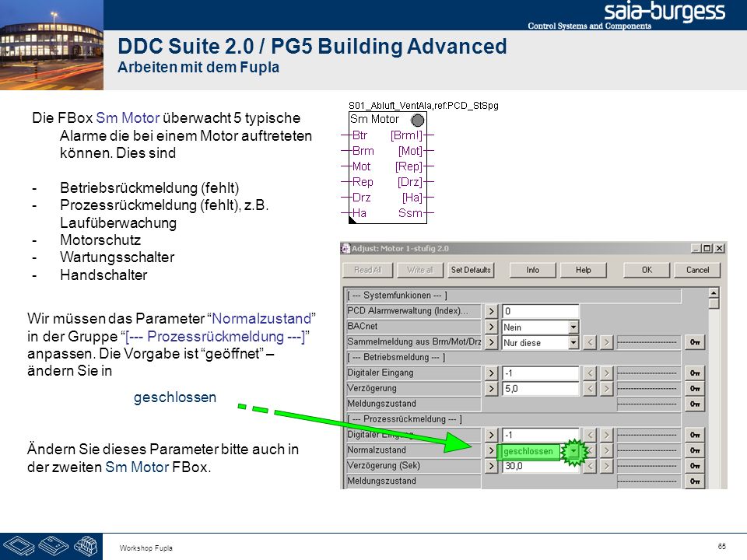Image resolution: width=747 pixels, height=560 pixels.
Task: Click Betriebsmeldung Digitaler Eingang field with -1
Action: 540,373
